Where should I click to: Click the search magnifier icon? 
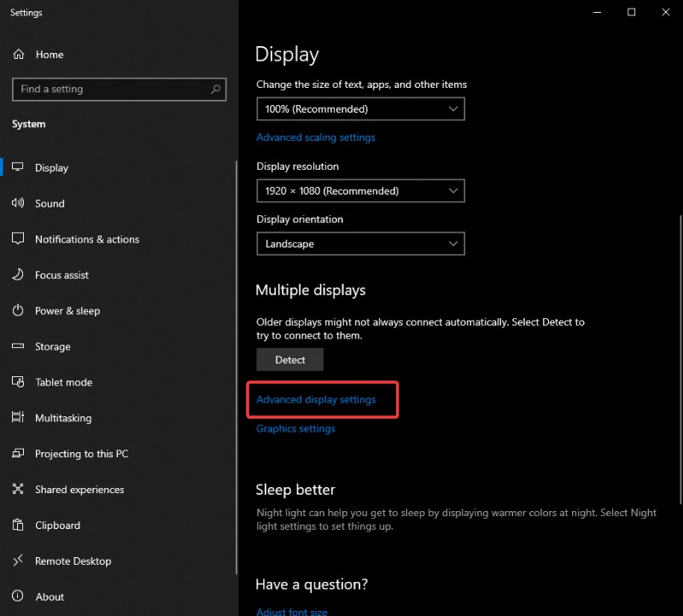point(215,89)
